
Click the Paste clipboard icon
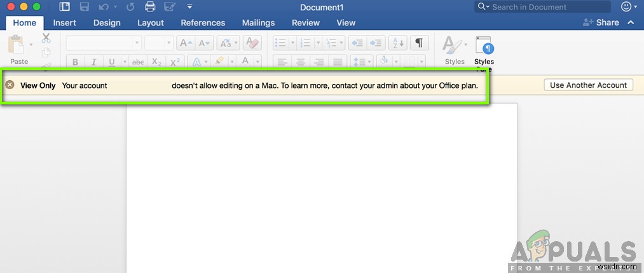[17, 45]
